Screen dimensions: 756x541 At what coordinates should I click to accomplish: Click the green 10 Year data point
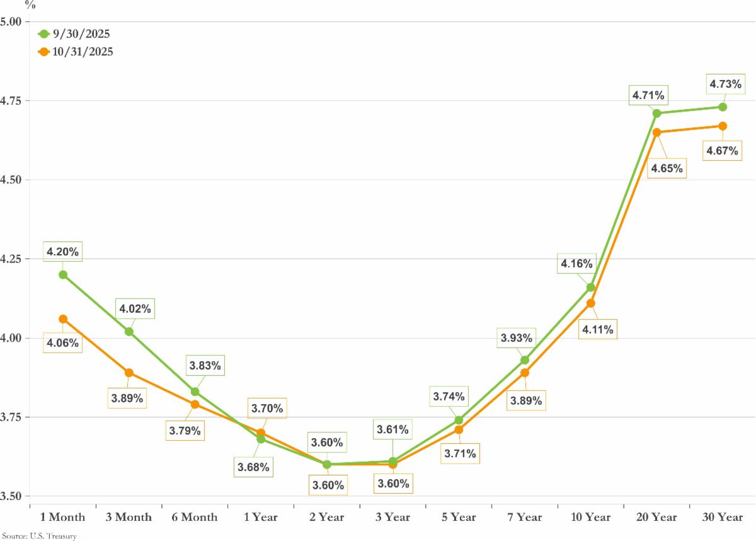pos(590,288)
